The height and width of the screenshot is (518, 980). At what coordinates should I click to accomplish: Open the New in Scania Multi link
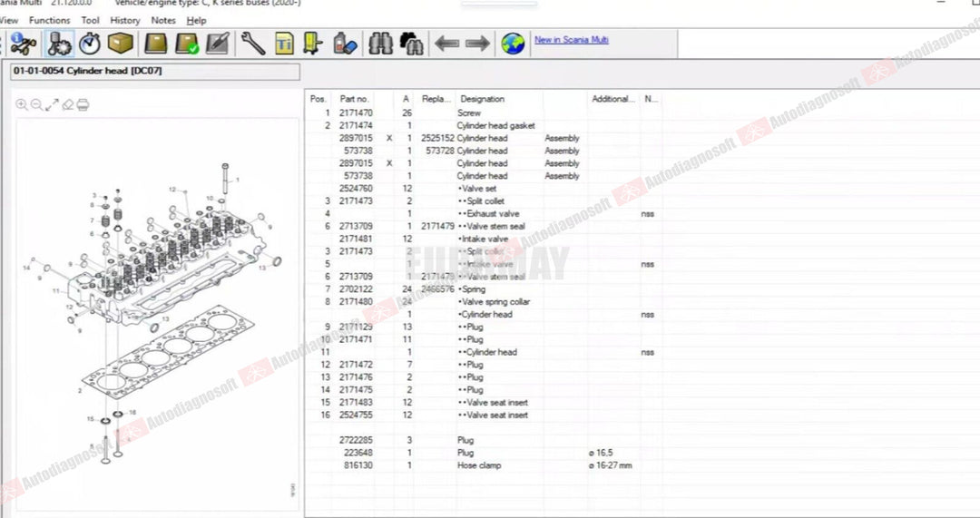pyautogui.click(x=572, y=40)
